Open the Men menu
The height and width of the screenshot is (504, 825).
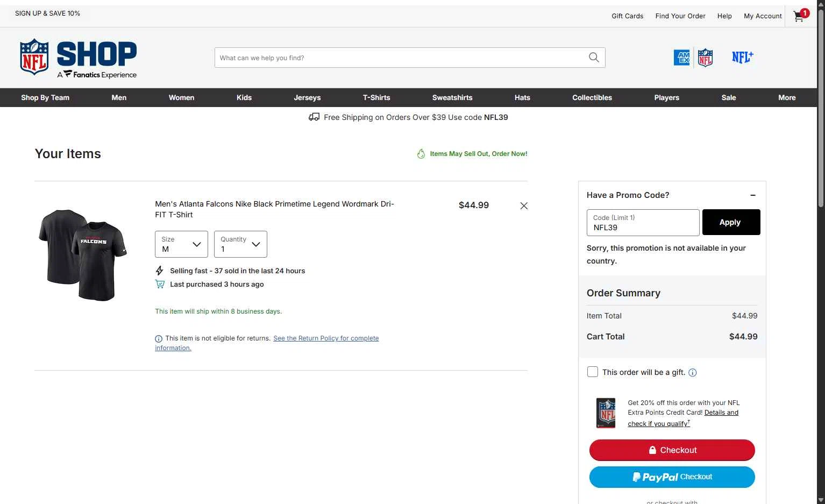coord(119,97)
